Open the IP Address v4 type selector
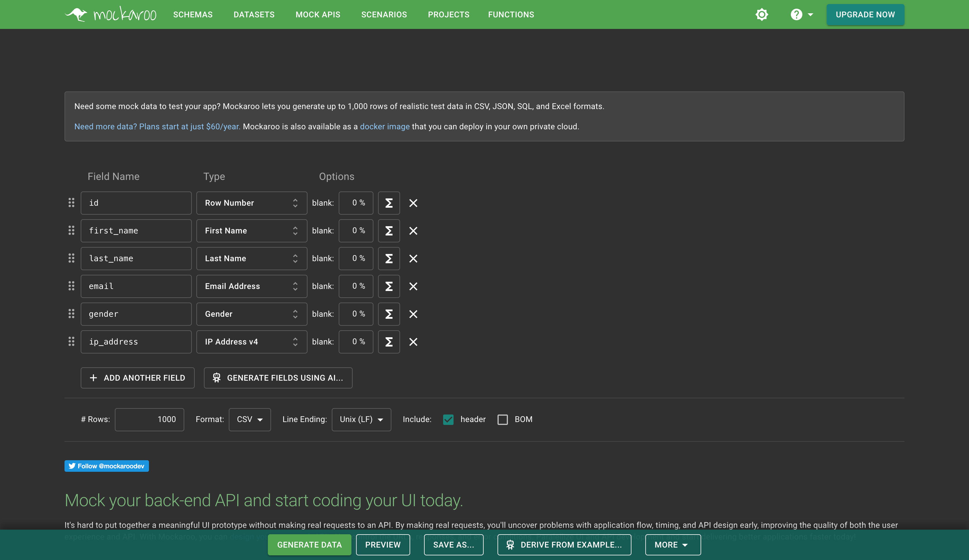969x560 pixels. coord(251,342)
